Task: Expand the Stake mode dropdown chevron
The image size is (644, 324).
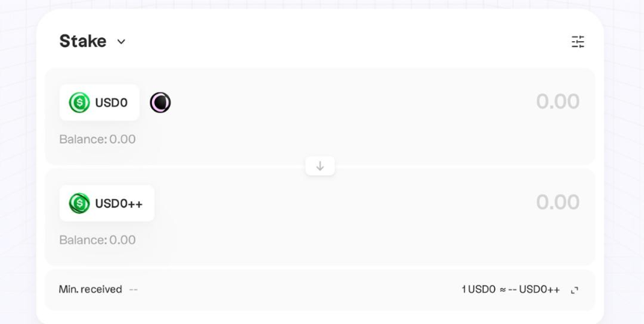Action: point(121,41)
